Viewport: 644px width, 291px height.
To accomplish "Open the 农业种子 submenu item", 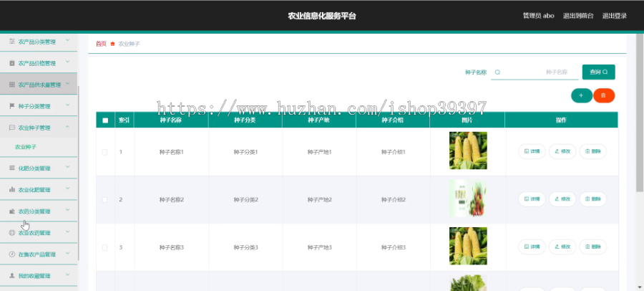I will tap(26, 146).
